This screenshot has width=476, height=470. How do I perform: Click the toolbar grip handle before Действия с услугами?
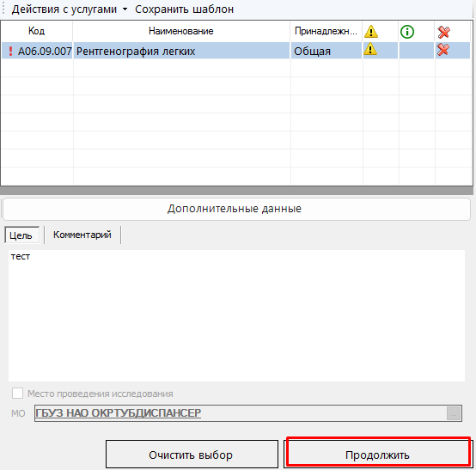(3, 9)
